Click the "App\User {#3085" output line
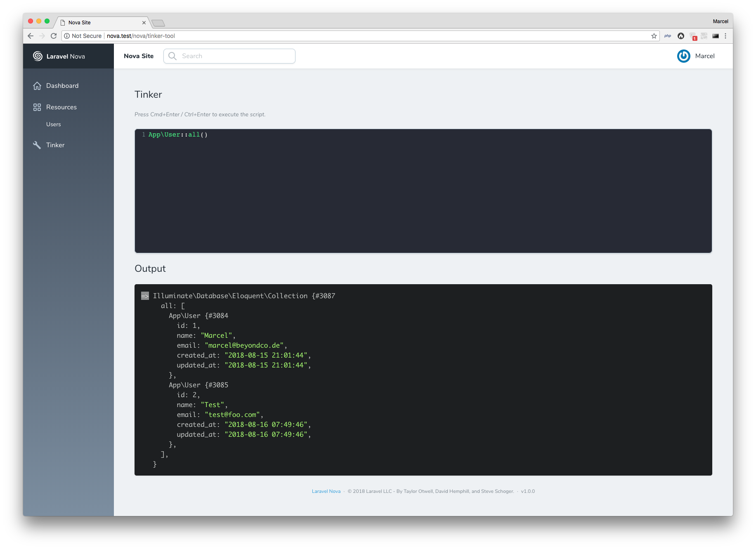The width and height of the screenshot is (756, 549). click(198, 385)
